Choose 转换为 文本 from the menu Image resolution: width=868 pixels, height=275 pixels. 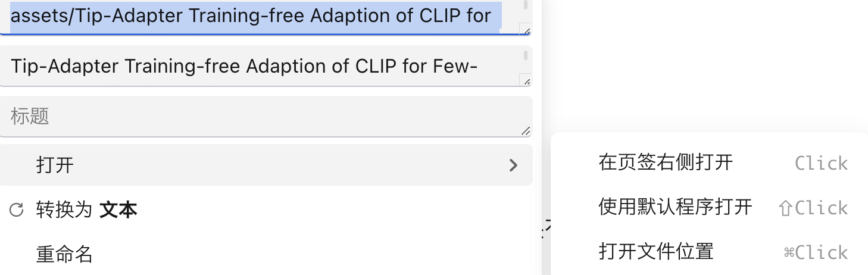[x=86, y=210]
